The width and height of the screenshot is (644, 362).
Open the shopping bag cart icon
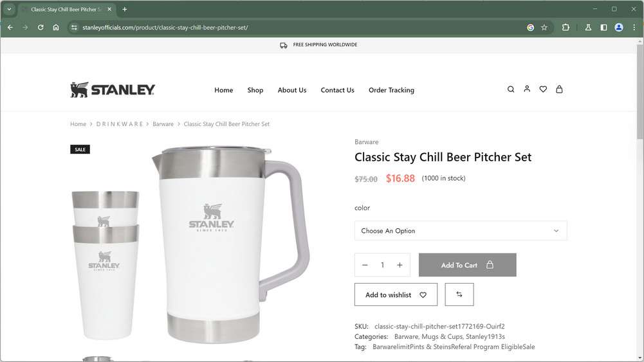(559, 89)
